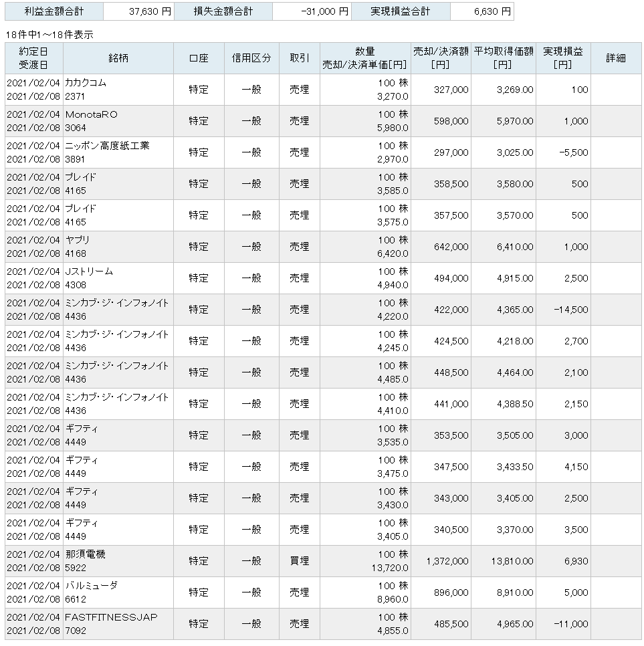Select the ヤプリ 4168 stock name
The width and height of the screenshot is (644, 646).
tap(78, 247)
